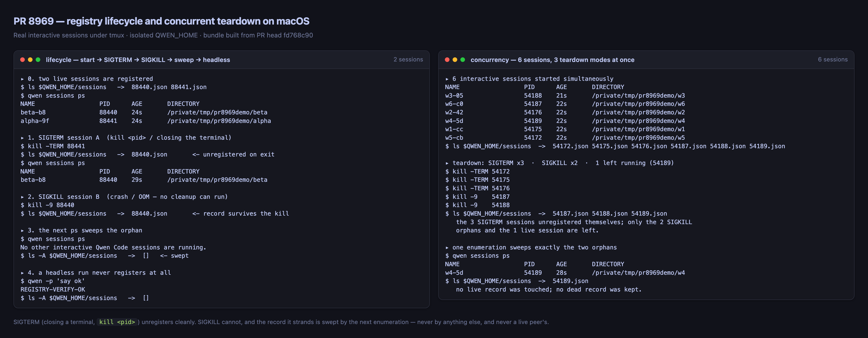Click the line '0. two live sessions are registered'
The height and width of the screenshot is (338, 868).
pyautogui.click(x=87, y=78)
